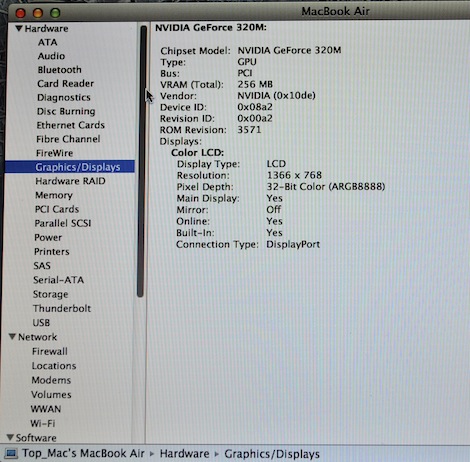The image size is (470, 462).
Task: Select Firewall under Network
Action: click(x=50, y=351)
